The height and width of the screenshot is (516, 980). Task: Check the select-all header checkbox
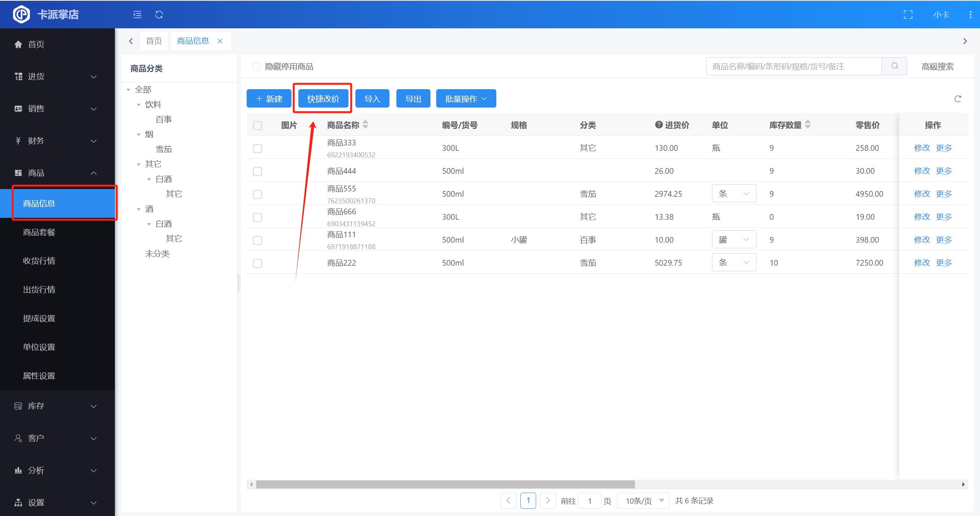pos(257,126)
